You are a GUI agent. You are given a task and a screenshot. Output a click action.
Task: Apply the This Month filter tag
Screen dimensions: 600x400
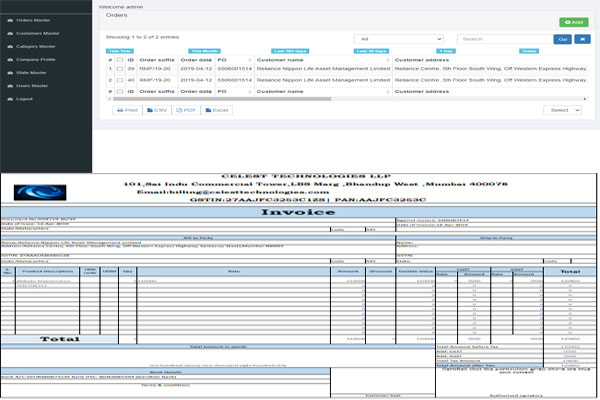click(x=204, y=51)
